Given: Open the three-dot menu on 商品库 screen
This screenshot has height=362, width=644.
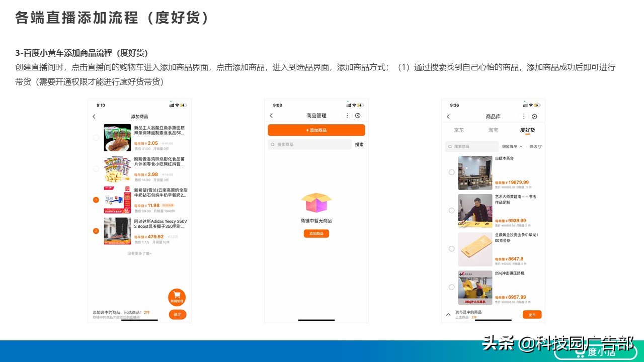Looking at the screenshot, I should point(523,116).
